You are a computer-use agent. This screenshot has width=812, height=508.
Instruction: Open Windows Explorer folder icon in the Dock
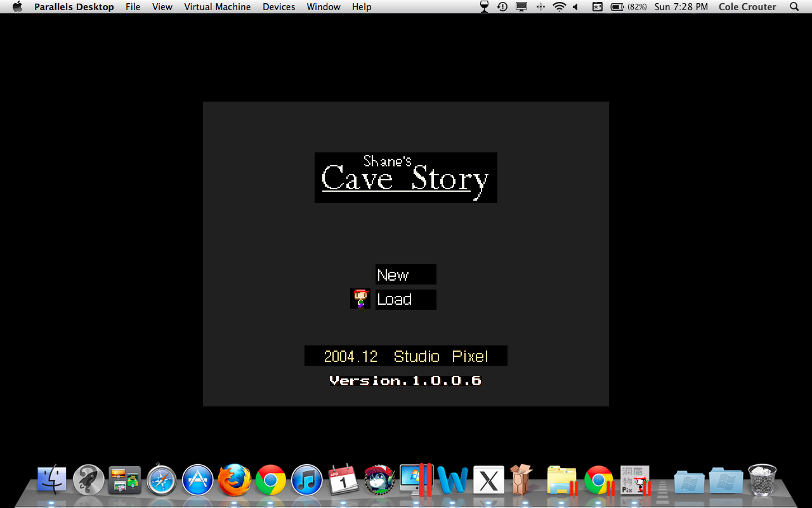click(x=562, y=480)
